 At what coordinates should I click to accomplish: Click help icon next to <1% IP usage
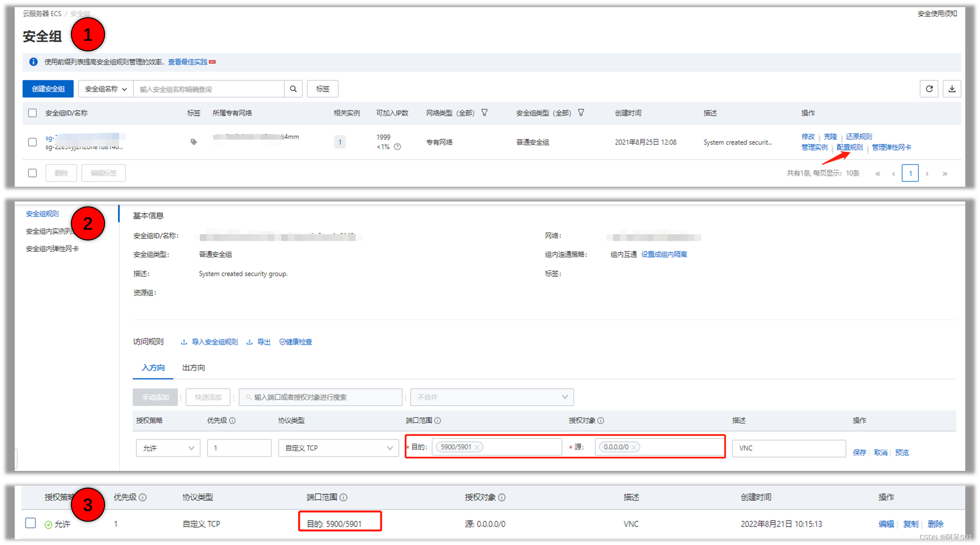tap(397, 147)
